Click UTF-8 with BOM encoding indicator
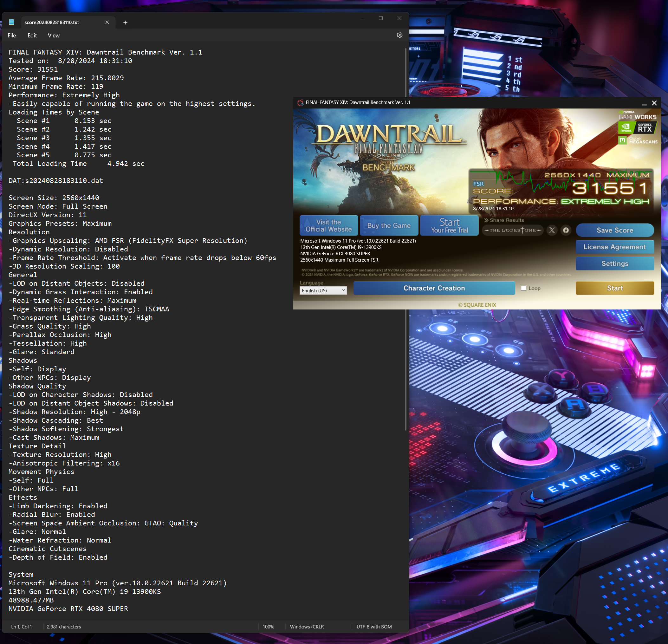This screenshot has height=644, width=668. (x=374, y=627)
